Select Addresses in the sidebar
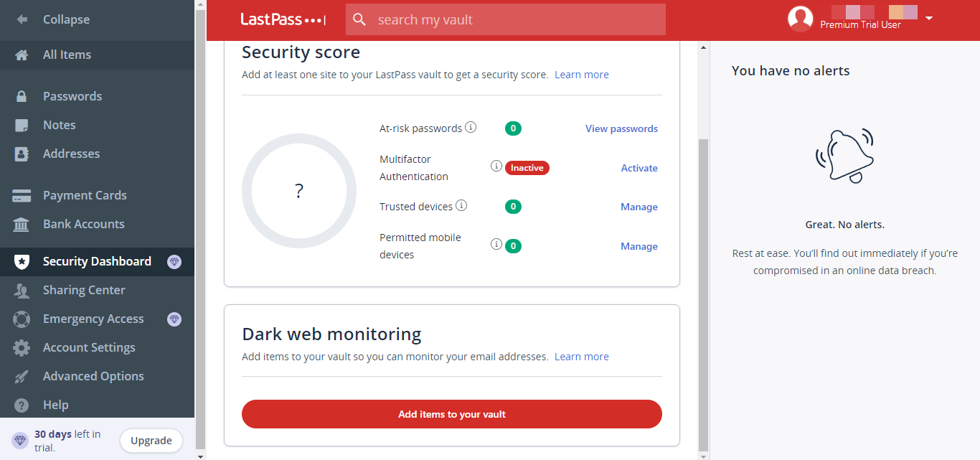 coord(98,154)
